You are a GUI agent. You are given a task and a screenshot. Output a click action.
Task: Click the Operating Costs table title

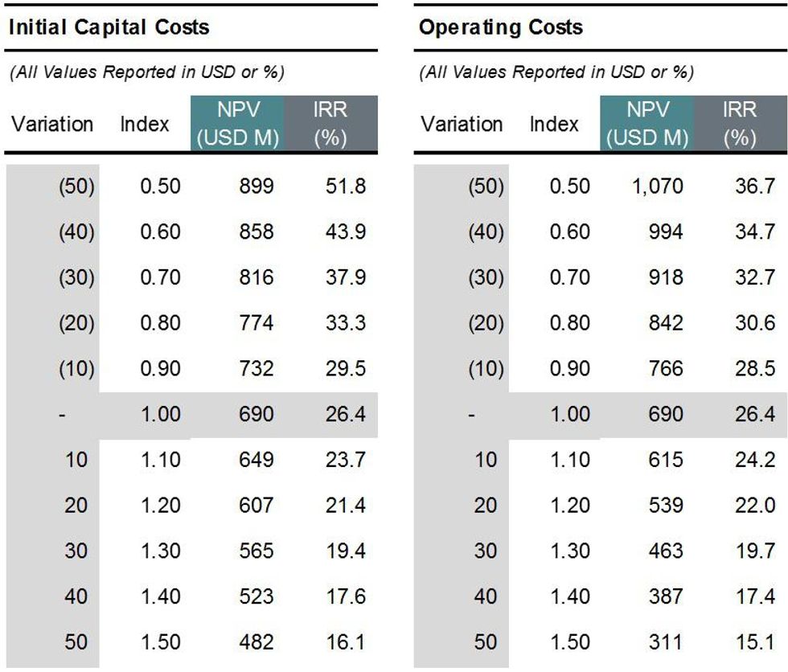point(500,27)
